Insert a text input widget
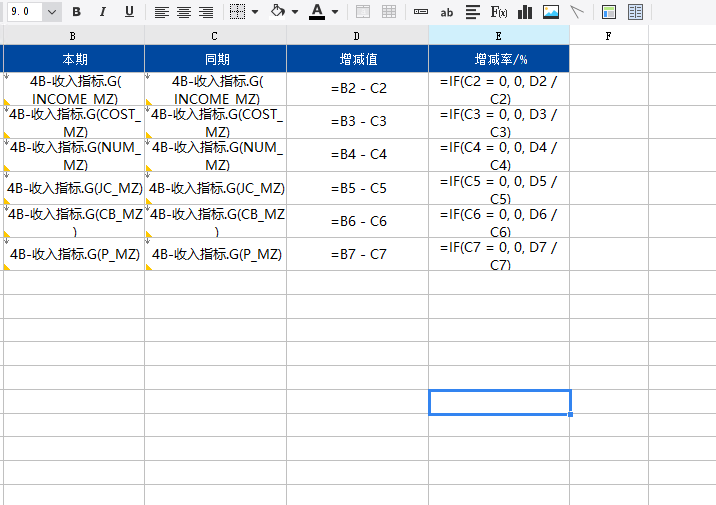This screenshot has width=716, height=505. point(421,12)
